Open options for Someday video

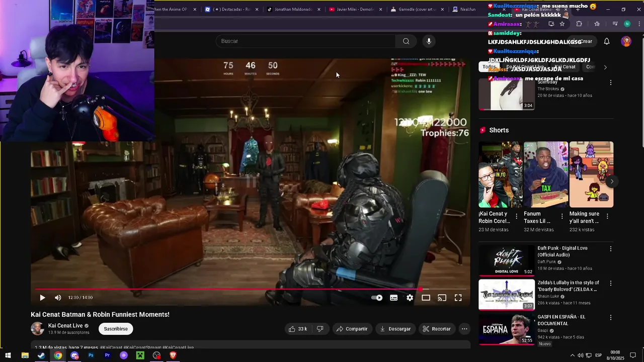pos(611,82)
